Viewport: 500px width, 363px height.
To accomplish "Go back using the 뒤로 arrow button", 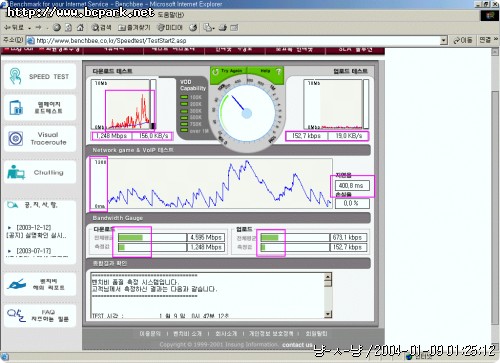I will 14,28.
